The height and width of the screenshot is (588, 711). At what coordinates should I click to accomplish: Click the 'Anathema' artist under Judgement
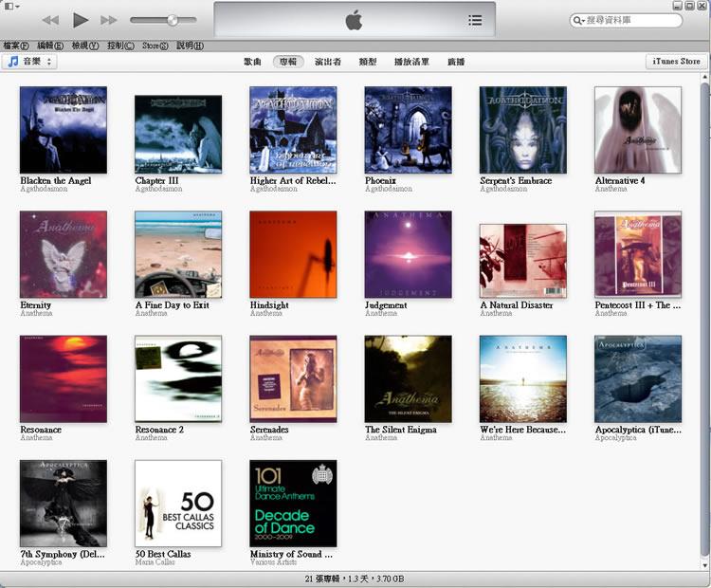381,313
